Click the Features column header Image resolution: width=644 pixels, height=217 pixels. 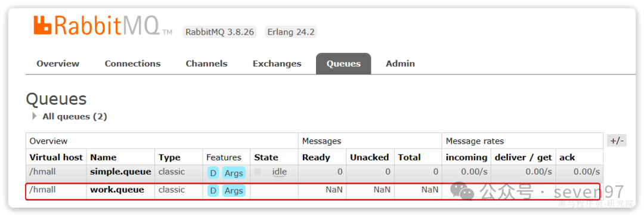[224, 157]
